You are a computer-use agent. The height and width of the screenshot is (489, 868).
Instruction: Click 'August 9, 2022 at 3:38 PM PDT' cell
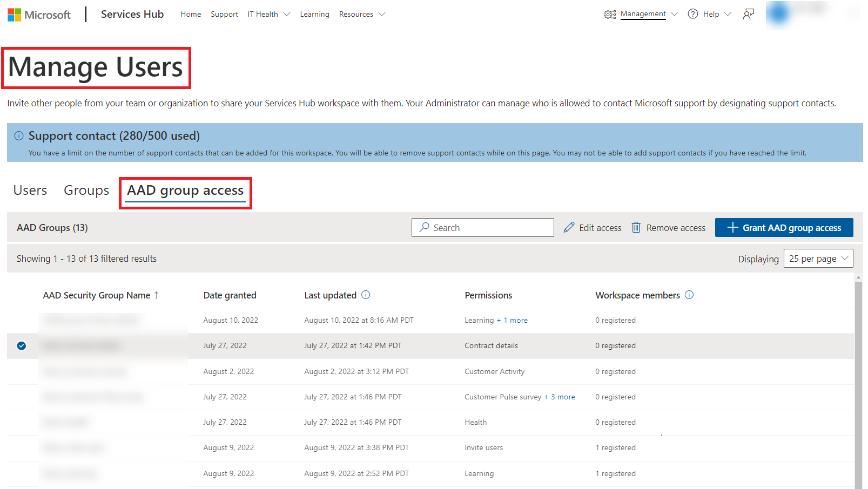click(x=356, y=447)
